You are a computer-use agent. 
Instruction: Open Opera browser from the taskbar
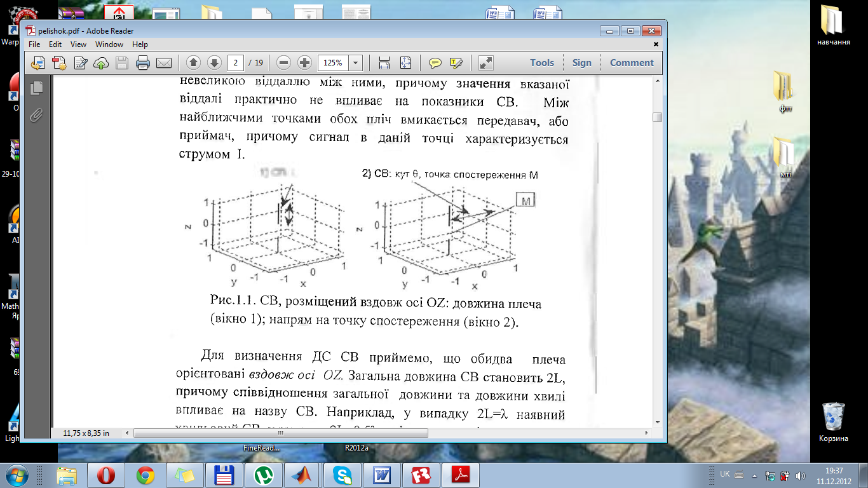106,475
